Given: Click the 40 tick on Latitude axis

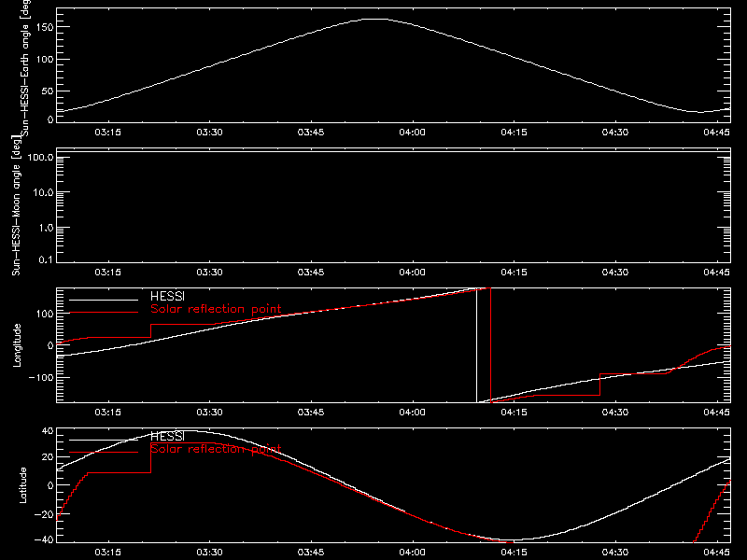Looking at the screenshot, I should pyautogui.click(x=48, y=431).
